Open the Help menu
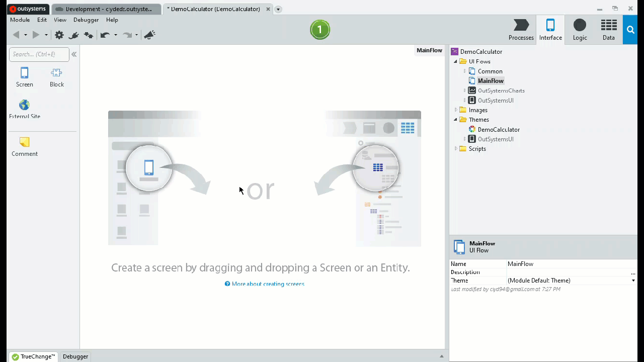 [112, 20]
